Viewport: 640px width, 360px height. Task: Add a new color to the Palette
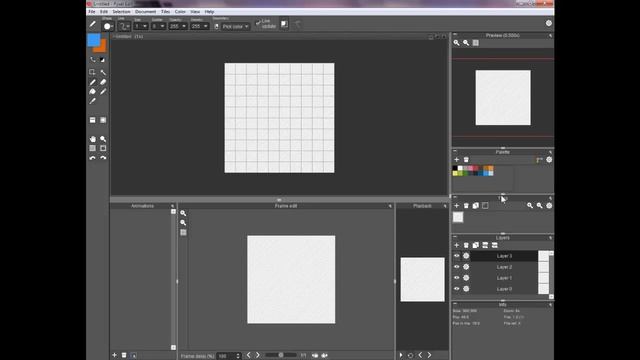(457, 160)
